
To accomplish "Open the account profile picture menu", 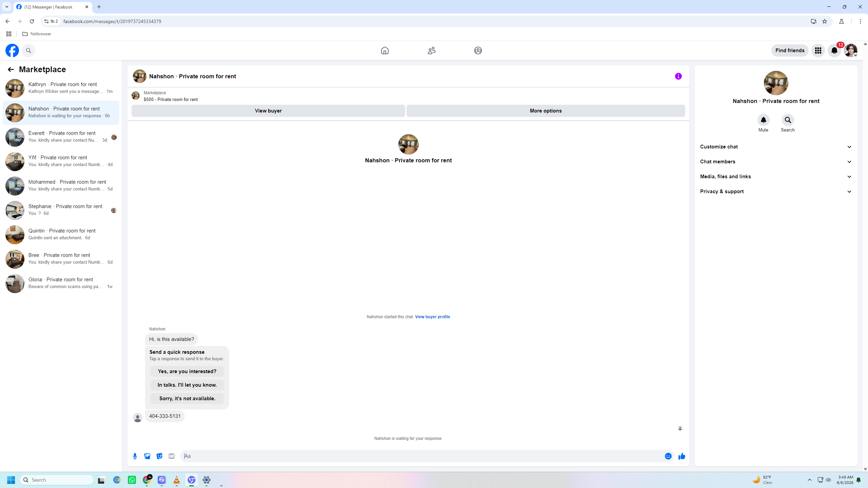I will (x=851, y=50).
